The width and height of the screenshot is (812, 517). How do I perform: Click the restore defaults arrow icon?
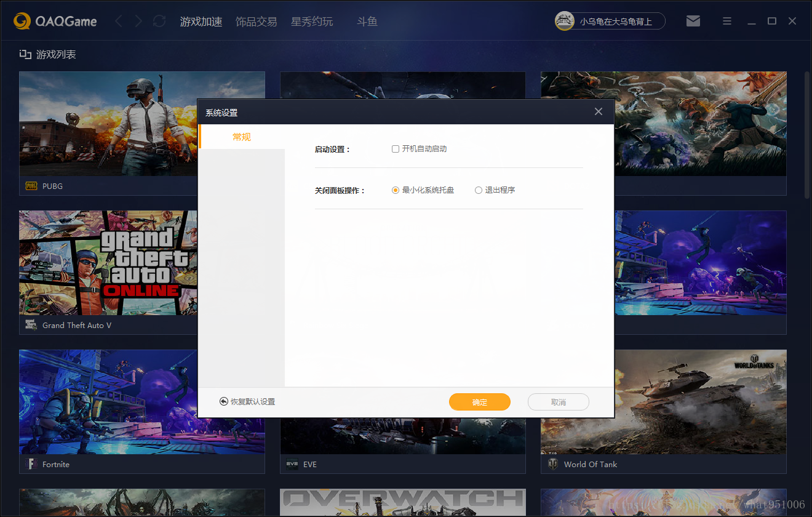224,401
